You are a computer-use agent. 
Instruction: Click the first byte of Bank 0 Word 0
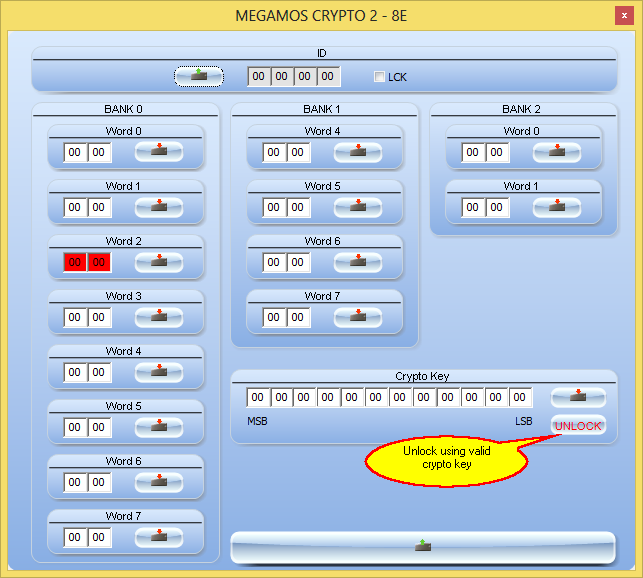[x=75, y=152]
